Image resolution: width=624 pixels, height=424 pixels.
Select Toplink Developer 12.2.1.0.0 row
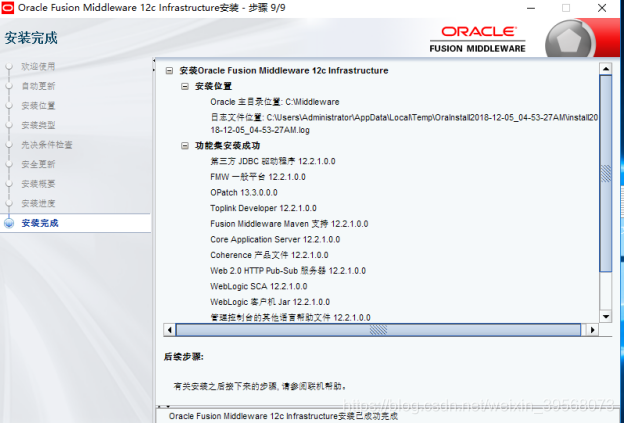click(x=263, y=208)
